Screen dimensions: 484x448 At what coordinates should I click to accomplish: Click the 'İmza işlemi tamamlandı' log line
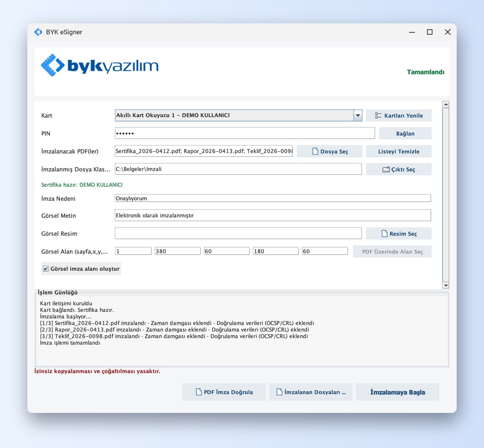point(70,343)
